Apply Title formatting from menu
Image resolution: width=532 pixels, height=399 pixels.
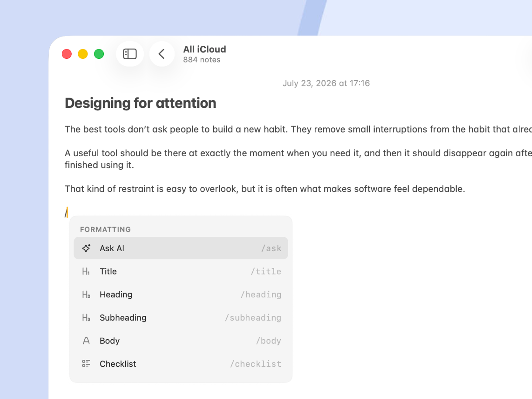pyautogui.click(x=181, y=272)
